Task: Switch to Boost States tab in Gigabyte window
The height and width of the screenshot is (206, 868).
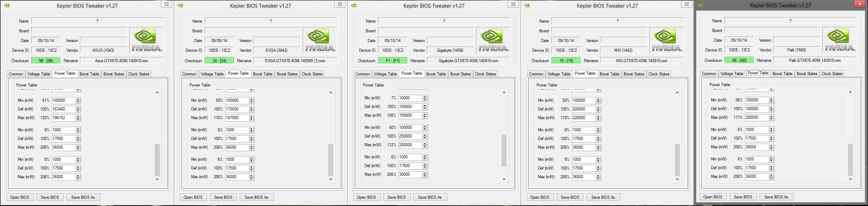Action: pyautogui.click(x=460, y=74)
